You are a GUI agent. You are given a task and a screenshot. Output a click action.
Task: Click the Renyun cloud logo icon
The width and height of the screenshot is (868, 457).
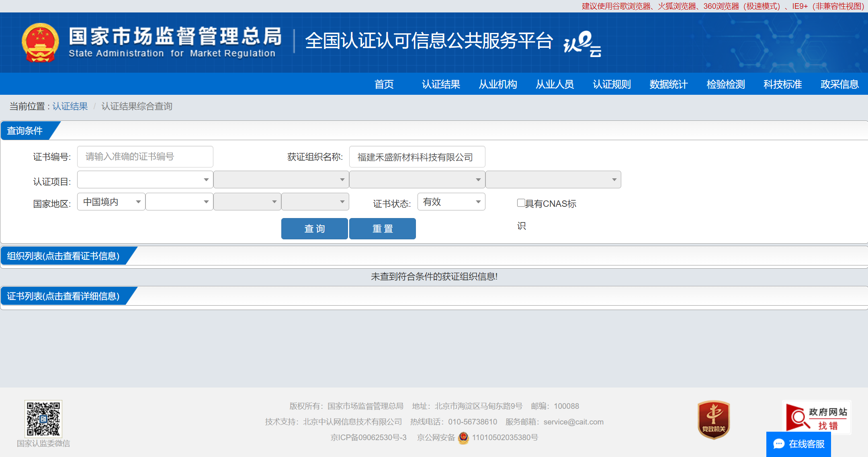pyautogui.click(x=582, y=44)
